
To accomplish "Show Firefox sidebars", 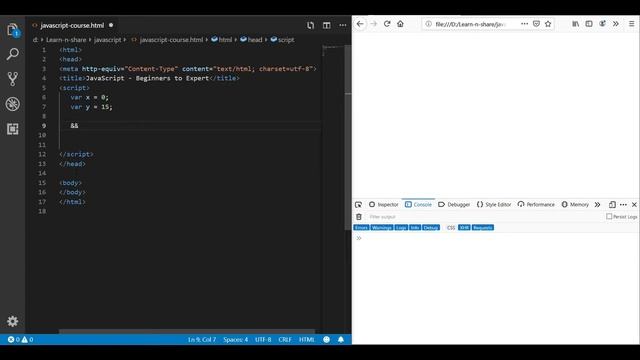I will (x=589, y=24).
